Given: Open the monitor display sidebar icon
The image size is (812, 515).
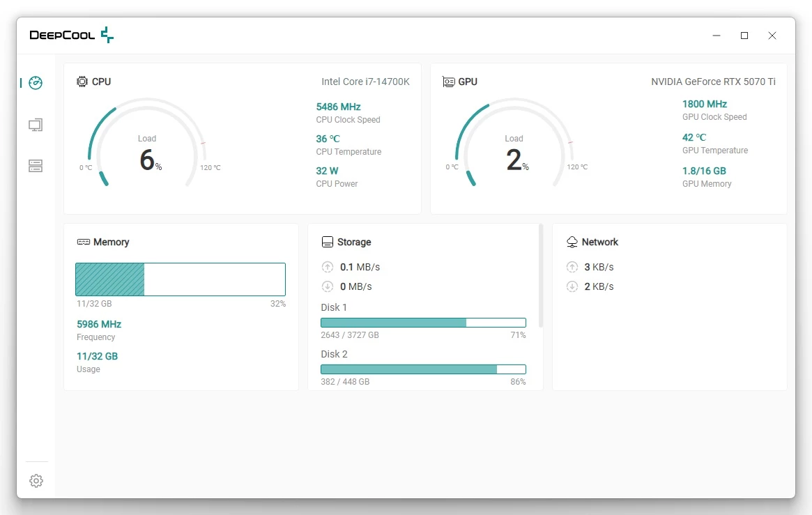Looking at the screenshot, I should tap(36, 125).
